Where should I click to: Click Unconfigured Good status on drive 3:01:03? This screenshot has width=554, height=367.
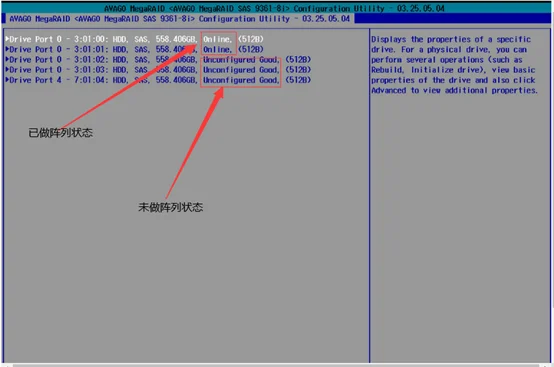(x=241, y=70)
